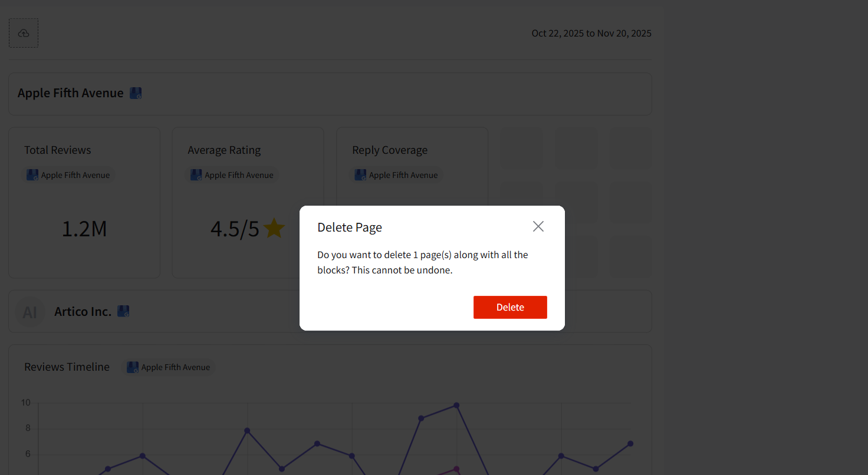Click Apple Fifth Avenue tag under Reply Coverage
This screenshot has width=868, height=475.
pyautogui.click(x=397, y=175)
